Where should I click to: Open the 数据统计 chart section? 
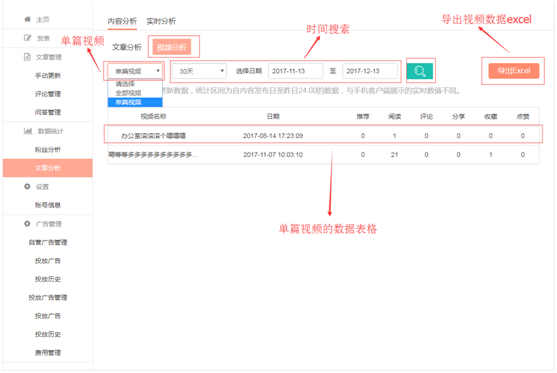point(43,131)
